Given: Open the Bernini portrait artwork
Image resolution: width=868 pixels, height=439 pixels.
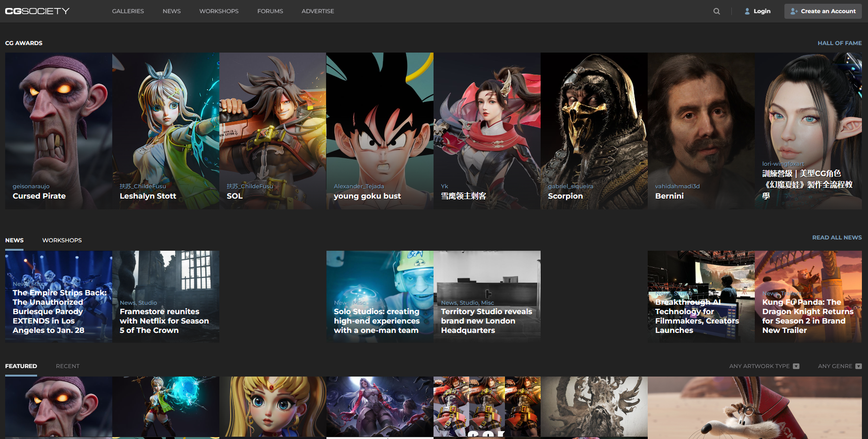Looking at the screenshot, I should (x=701, y=131).
